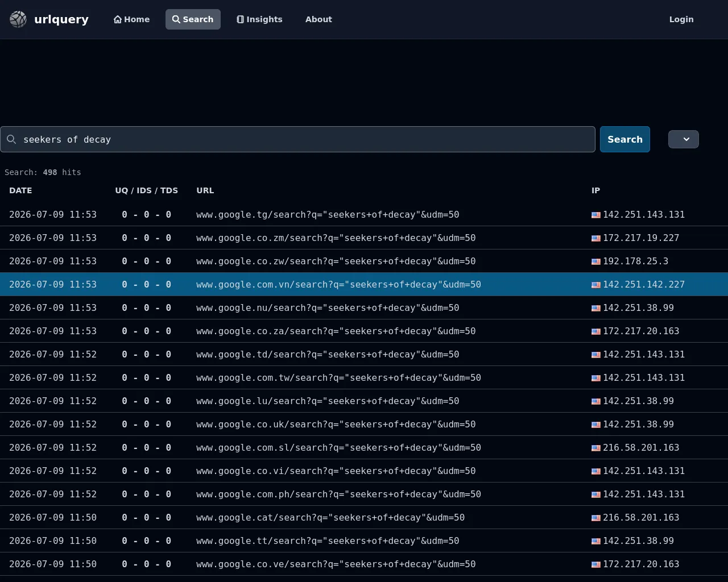Click the "Search: 498 hits" result count
This screenshot has height=582, width=728.
[x=43, y=172]
